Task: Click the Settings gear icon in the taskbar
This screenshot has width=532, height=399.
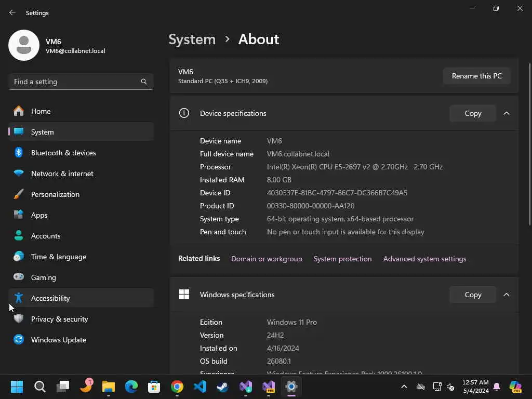Action: click(291, 387)
